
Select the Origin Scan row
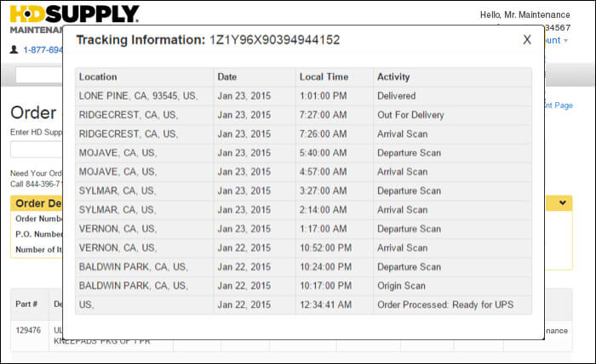pyautogui.click(x=303, y=286)
